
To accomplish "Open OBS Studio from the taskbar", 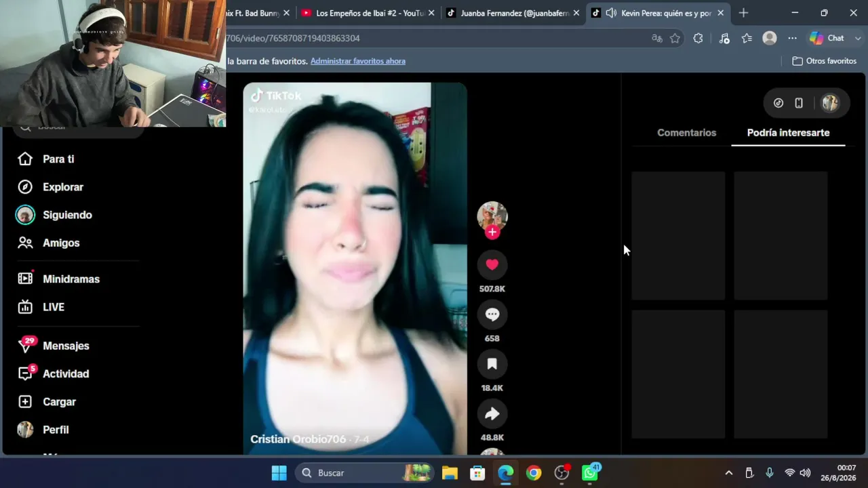I will [x=561, y=473].
